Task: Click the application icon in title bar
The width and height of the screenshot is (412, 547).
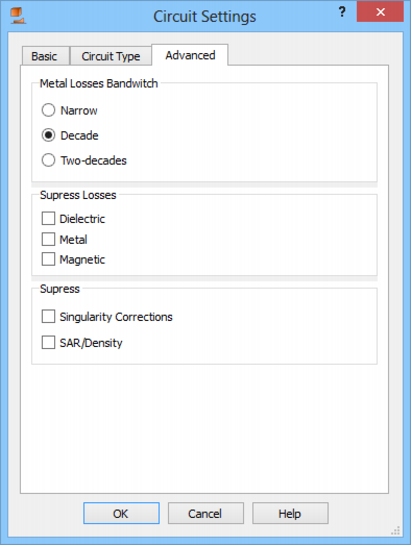Action: click(17, 16)
